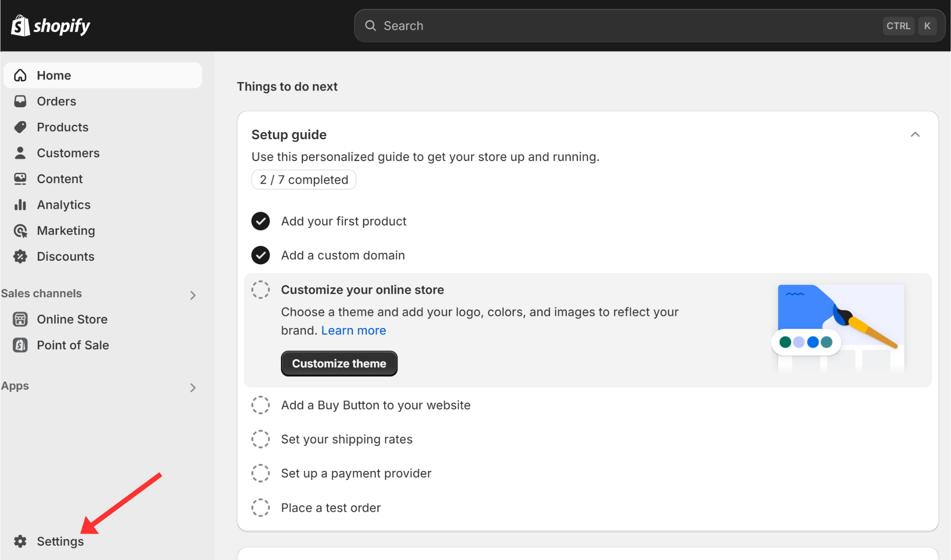Toggle the Customize online store checkbox
Image resolution: width=951 pixels, height=560 pixels.
tap(260, 290)
